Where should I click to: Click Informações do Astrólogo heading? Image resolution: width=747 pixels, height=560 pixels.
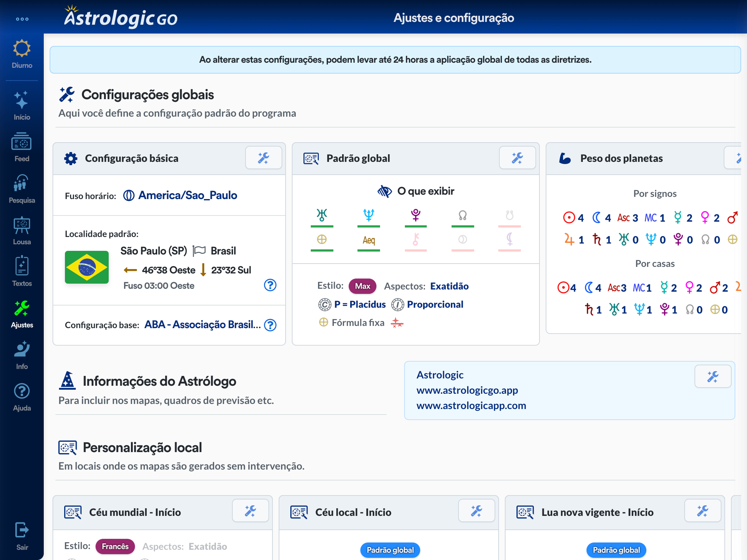[159, 381]
